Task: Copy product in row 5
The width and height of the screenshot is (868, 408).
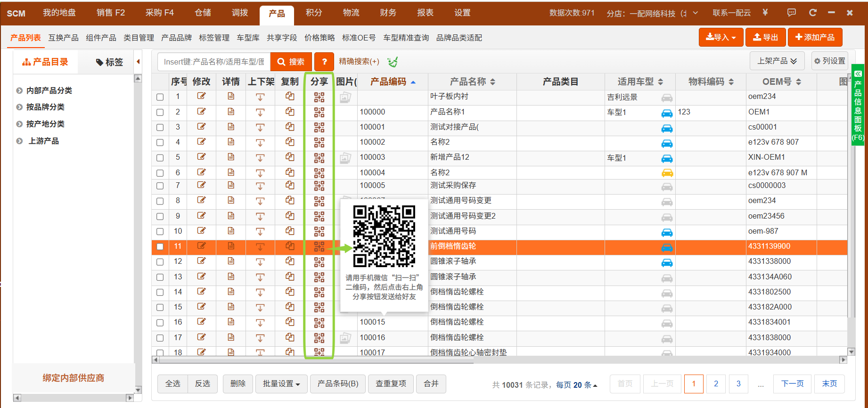Action: click(x=290, y=157)
